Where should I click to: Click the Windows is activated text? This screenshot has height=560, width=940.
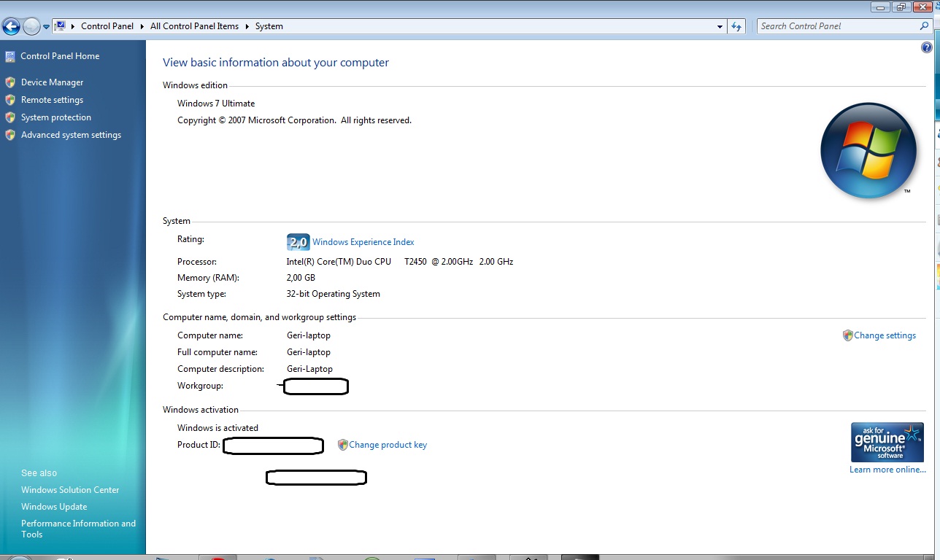coord(217,428)
